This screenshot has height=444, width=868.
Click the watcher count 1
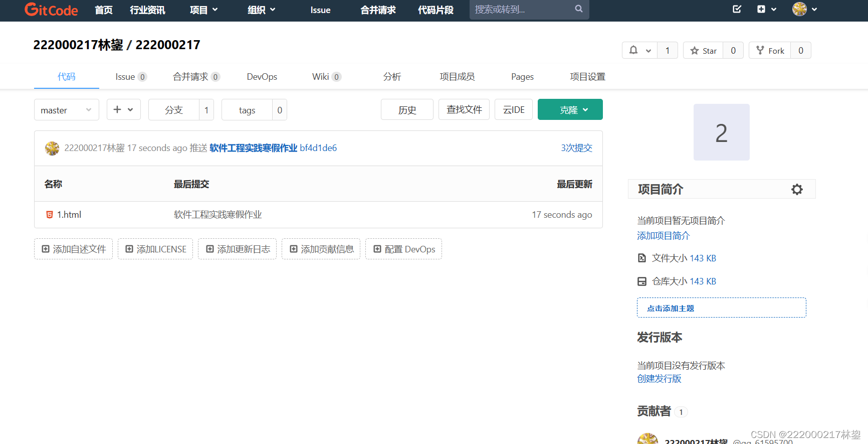[x=668, y=50]
